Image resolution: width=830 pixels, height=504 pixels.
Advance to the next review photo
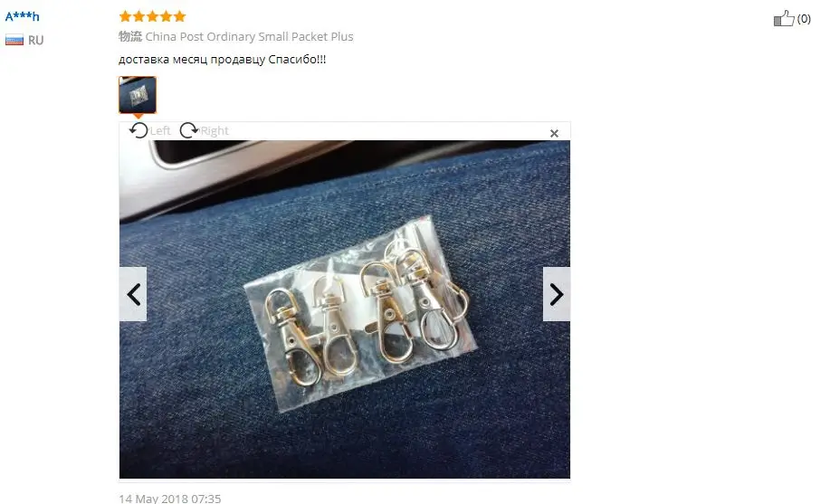pyautogui.click(x=557, y=294)
